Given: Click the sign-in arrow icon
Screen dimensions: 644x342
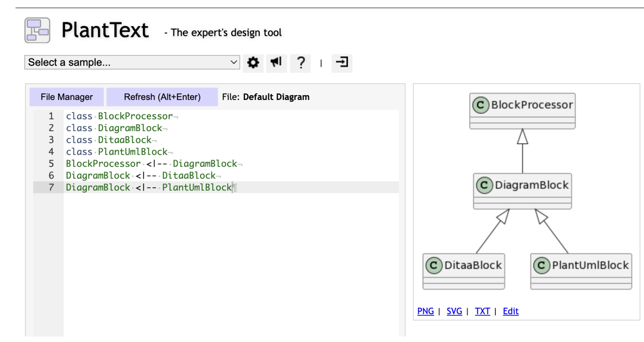Looking at the screenshot, I should [342, 63].
